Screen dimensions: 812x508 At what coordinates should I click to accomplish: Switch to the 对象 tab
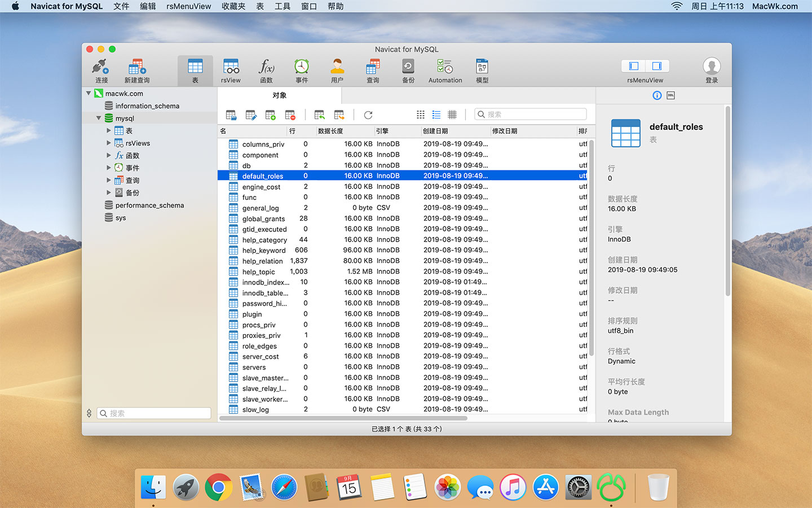point(279,95)
